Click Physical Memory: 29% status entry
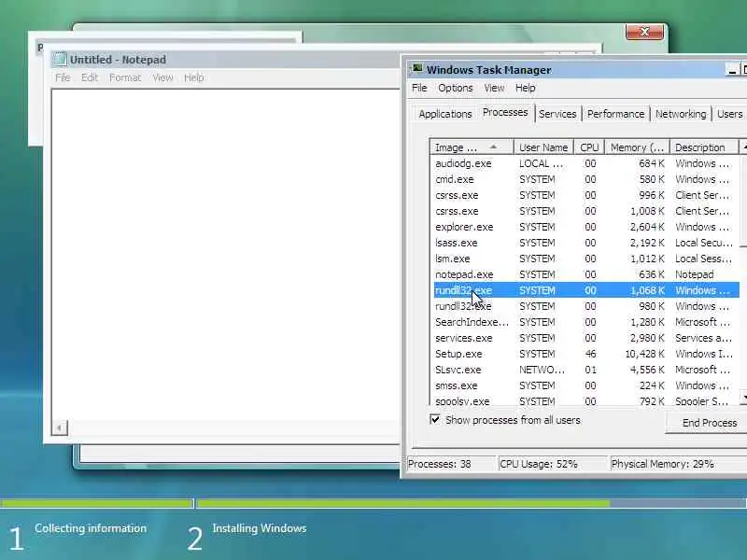This screenshot has height=560, width=747. [x=679, y=464]
